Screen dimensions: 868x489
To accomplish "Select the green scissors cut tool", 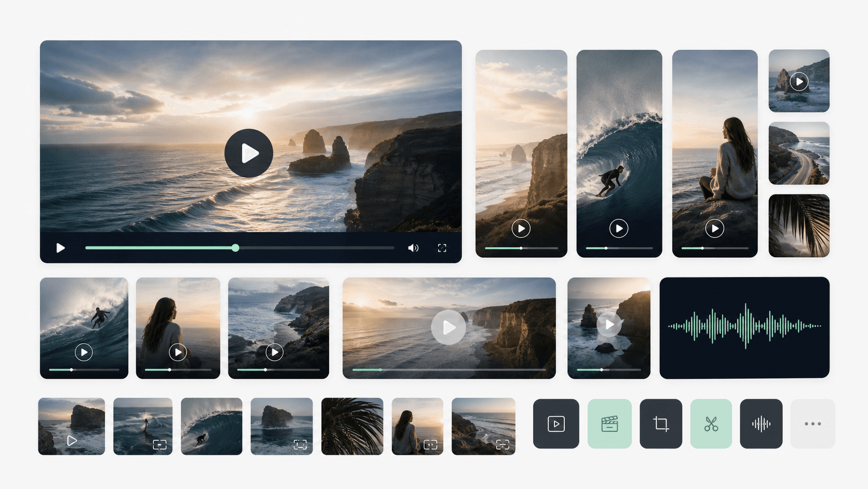I will click(711, 424).
